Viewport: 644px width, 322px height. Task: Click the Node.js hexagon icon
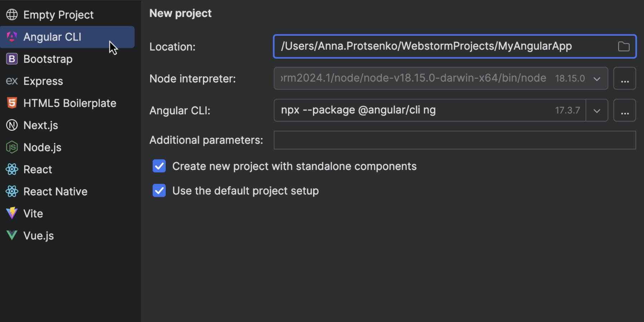tap(12, 147)
